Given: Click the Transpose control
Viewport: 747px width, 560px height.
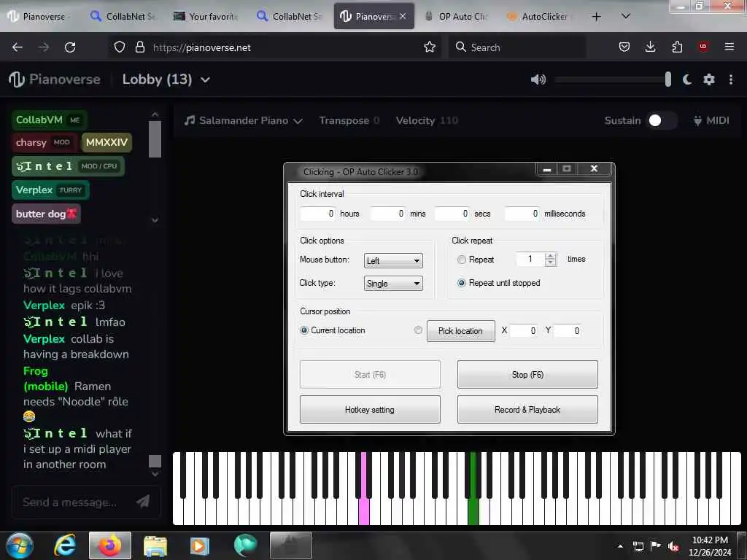Looking at the screenshot, I should click(x=349, y=120).
